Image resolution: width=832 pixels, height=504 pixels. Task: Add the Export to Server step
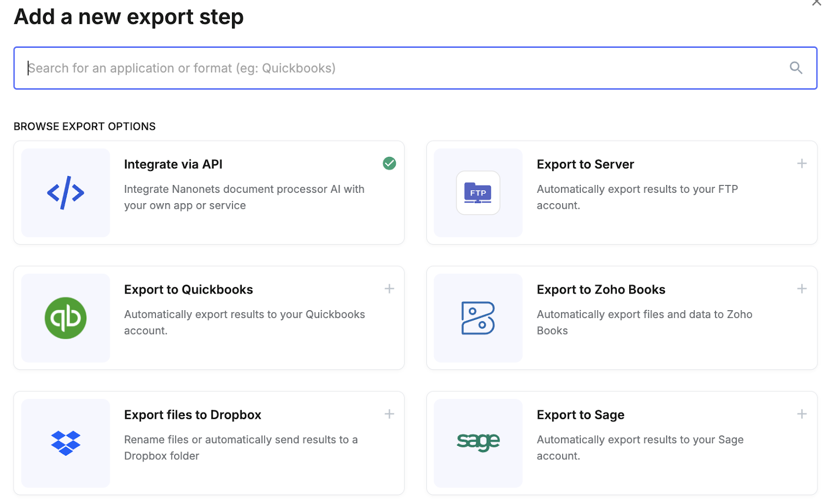click(801, 164)
